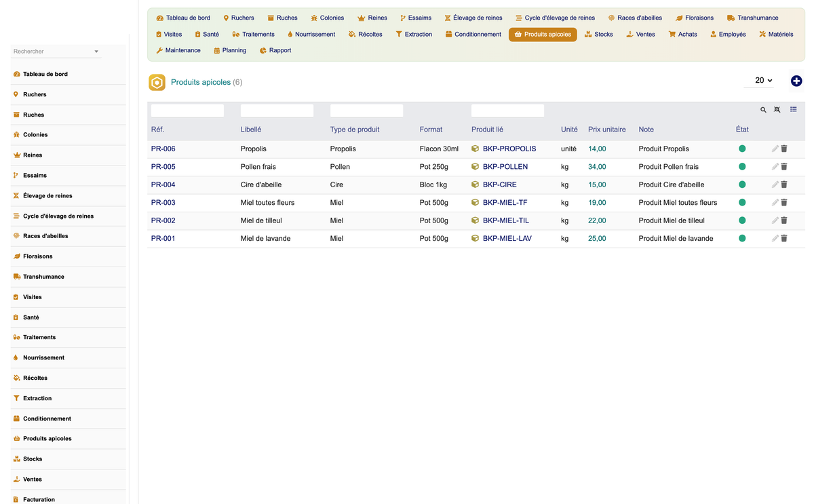
Task: Open the column list options icon
Action: point(794,109)
